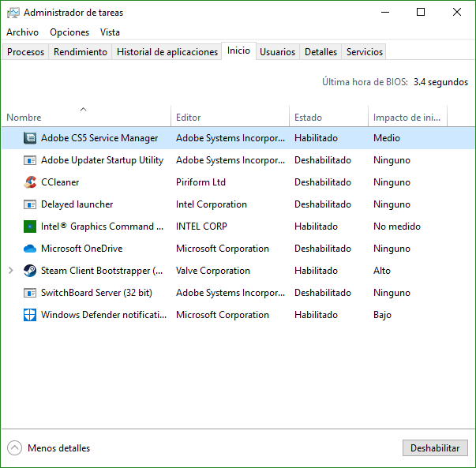Switch to the Procesos tab
This screenshot has height=468, width=476.
25,52
